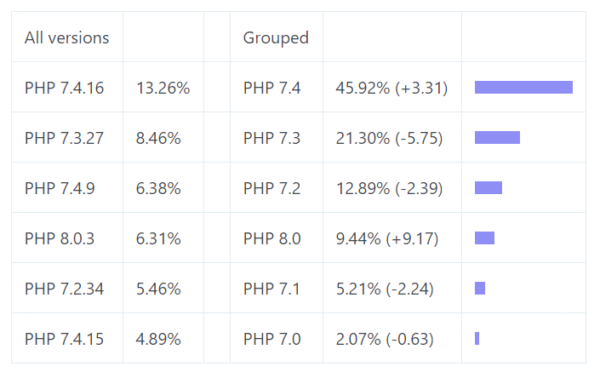Click the small PHP 7.0 bar

[x=477, y=338]
